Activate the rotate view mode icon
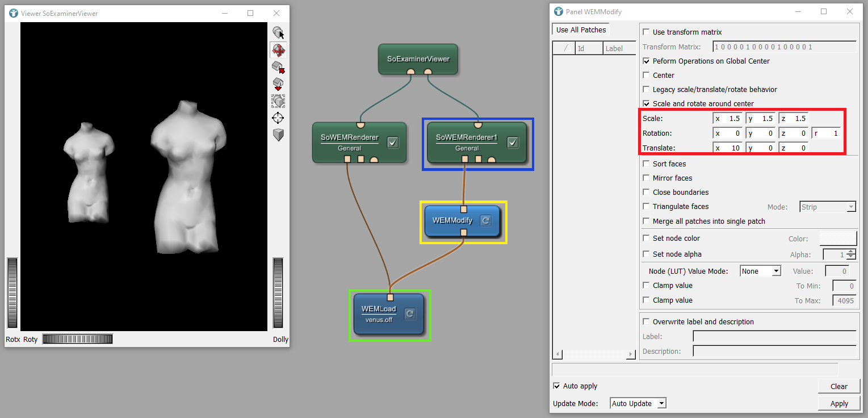868x418 pixels. 278,50
